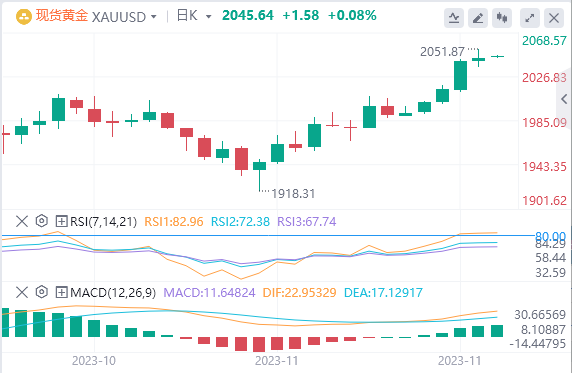Viewport: 572px width, 373px height.
Task: Click the MACD(12,26,9) label
Action: click(113, 292)
